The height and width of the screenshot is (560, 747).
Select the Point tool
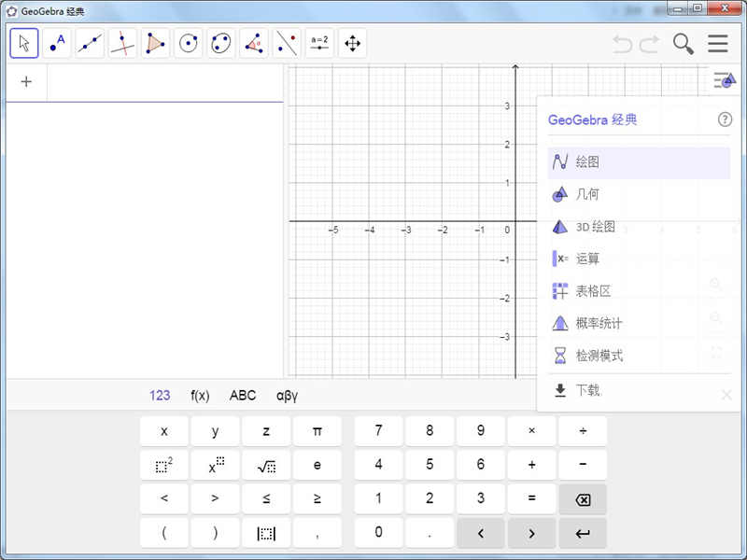coord(56,42)
